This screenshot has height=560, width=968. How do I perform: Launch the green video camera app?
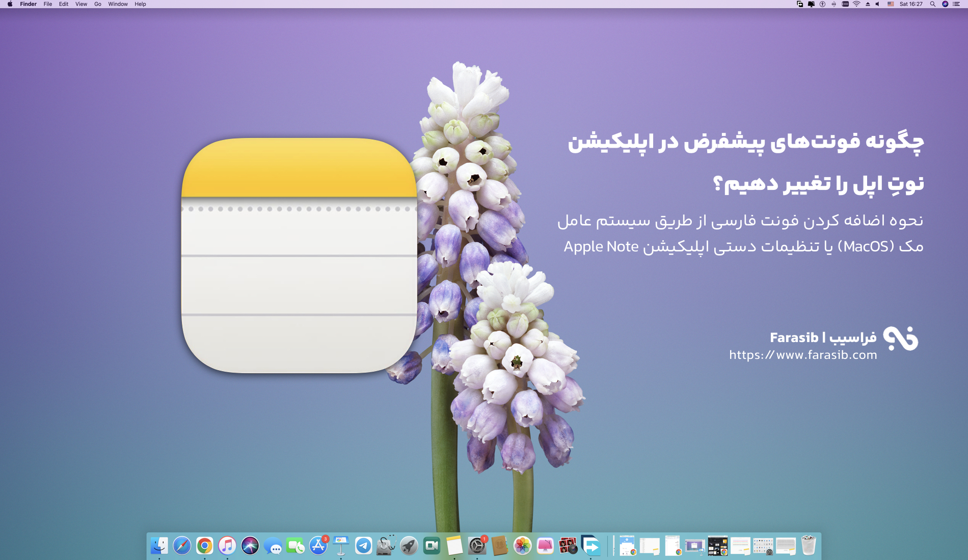coord(432,546)
